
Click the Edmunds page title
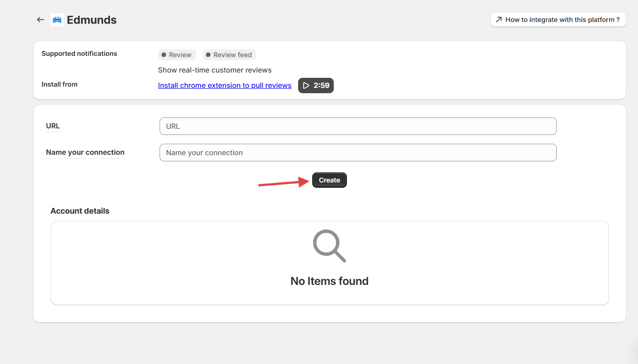91,20
